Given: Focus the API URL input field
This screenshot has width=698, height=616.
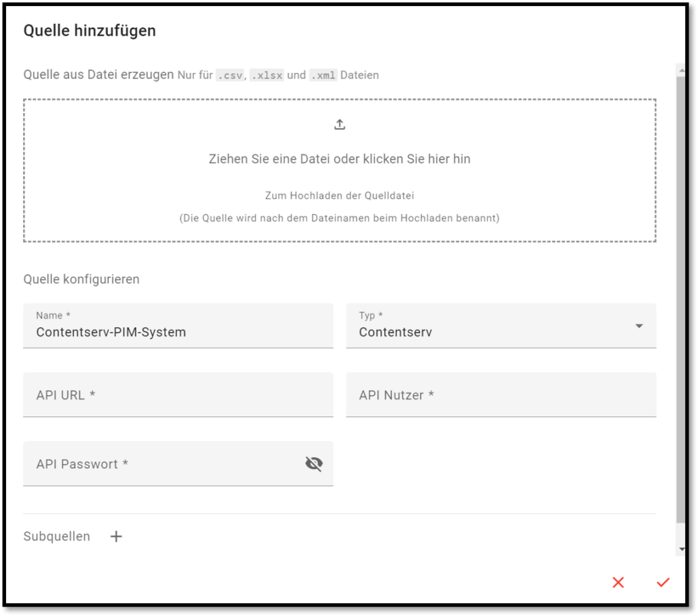Looking at the screenshot, I should [x=178, y=395].
